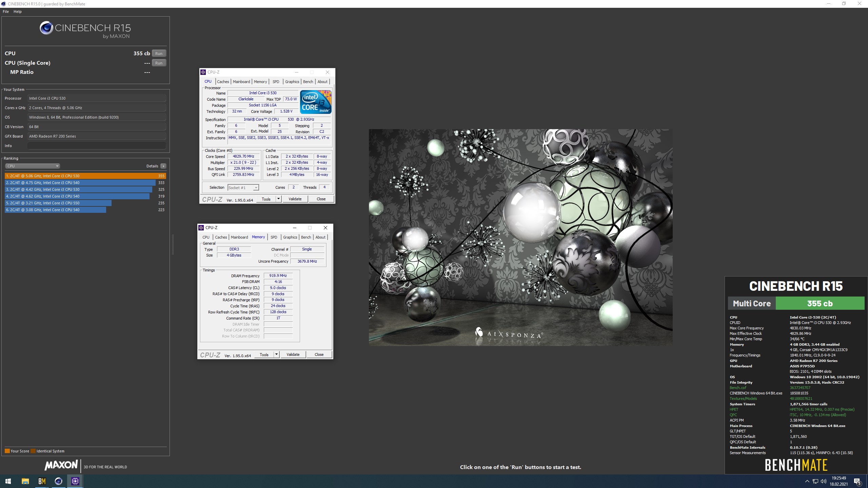Open SPD tab in lower CPU-Z window
This screenshot has width=868, height=488.
[x=274, y=237]
